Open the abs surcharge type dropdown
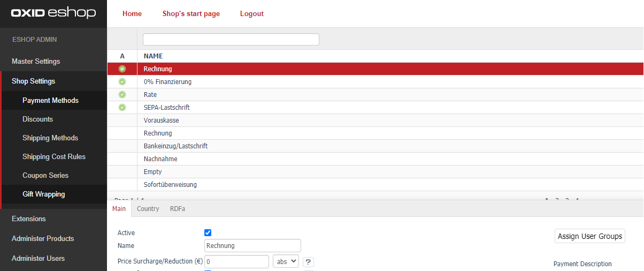The width and height of the screenshot is (644, 271). [286, 261]
